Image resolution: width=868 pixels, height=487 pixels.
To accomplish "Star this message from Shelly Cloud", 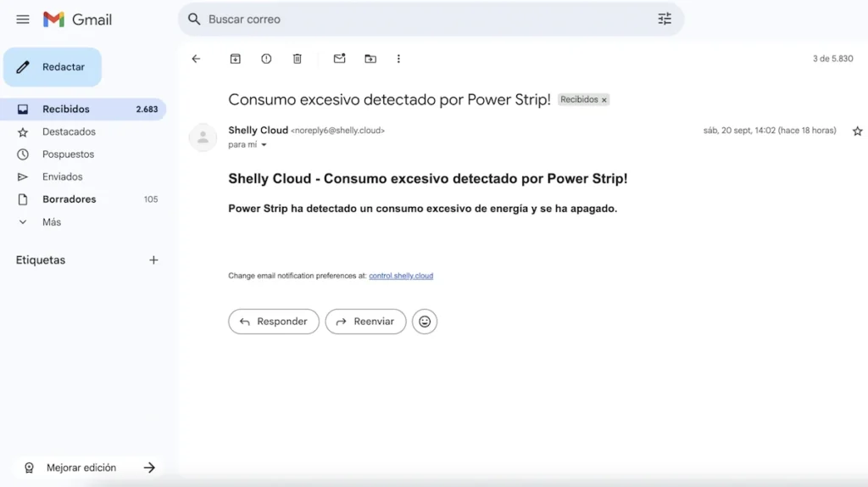I will [x=857, y=131].
